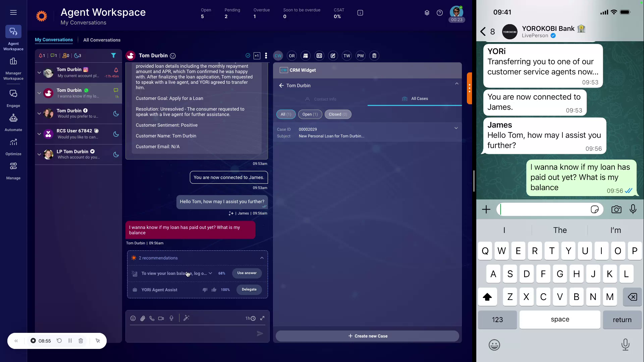644x362 pixels.
Task: Open the OR widget icon
Action: point(291,56)
